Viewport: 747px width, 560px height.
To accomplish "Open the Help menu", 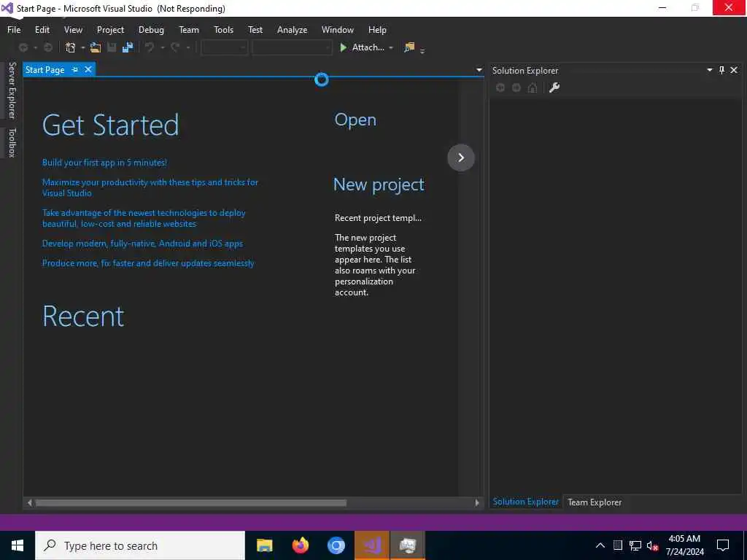I will coord(377,29).
